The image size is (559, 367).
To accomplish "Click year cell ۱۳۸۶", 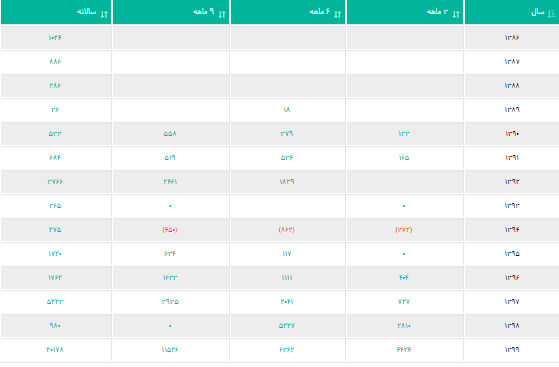I will click(512, 37).
